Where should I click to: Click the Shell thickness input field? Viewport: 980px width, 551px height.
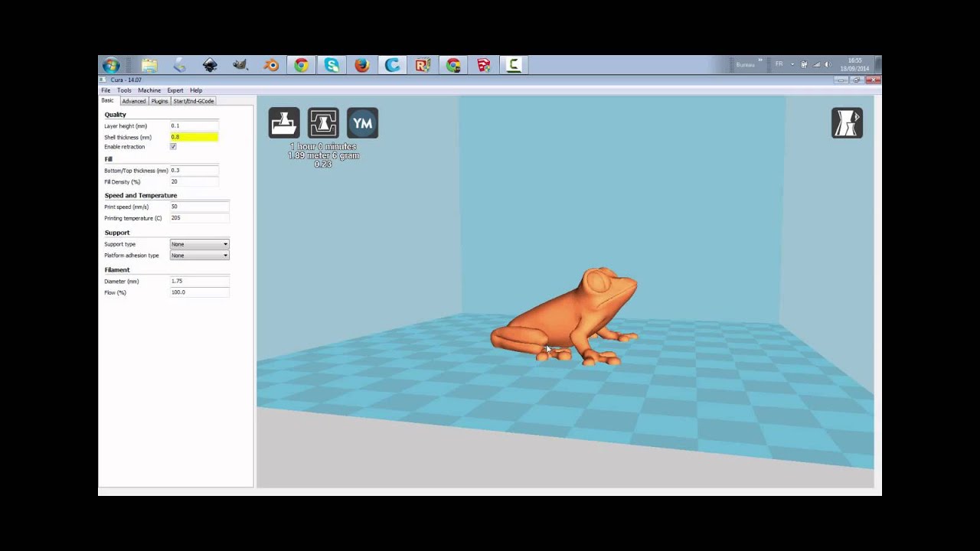pyautogui.click(x=194, y=137)
